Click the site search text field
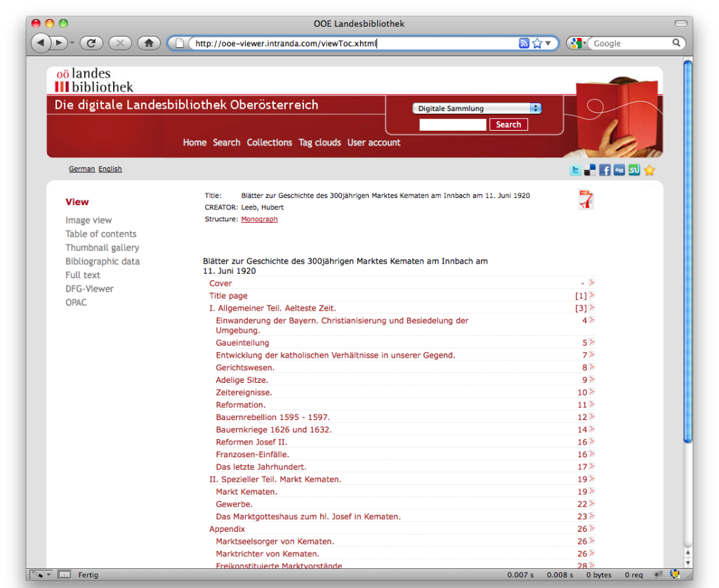 [x=453, y=124]
